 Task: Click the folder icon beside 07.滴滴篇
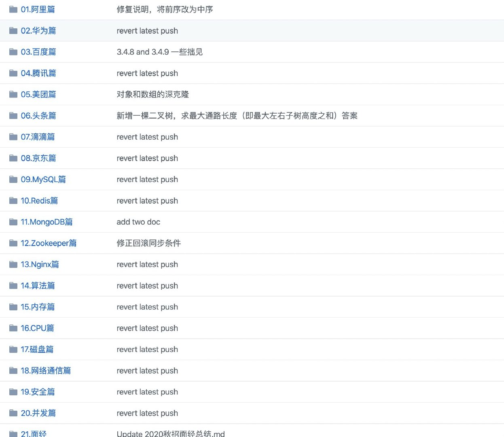point(13,137)
